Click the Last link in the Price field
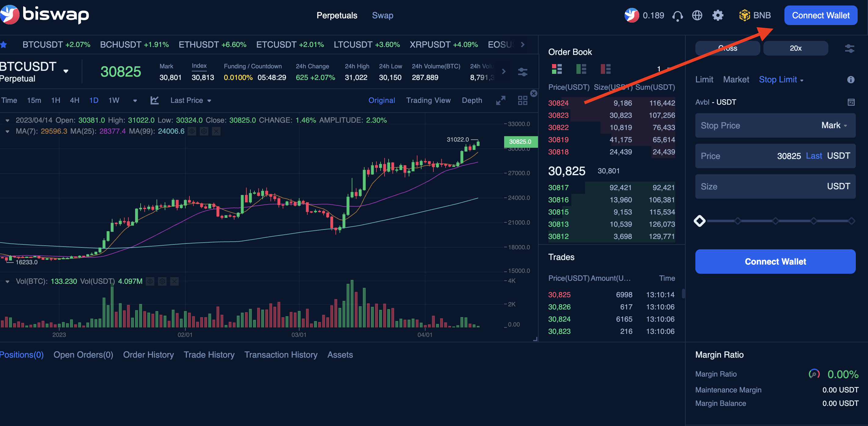This screenshot has width=868, height=426. (x=814, y=156)
